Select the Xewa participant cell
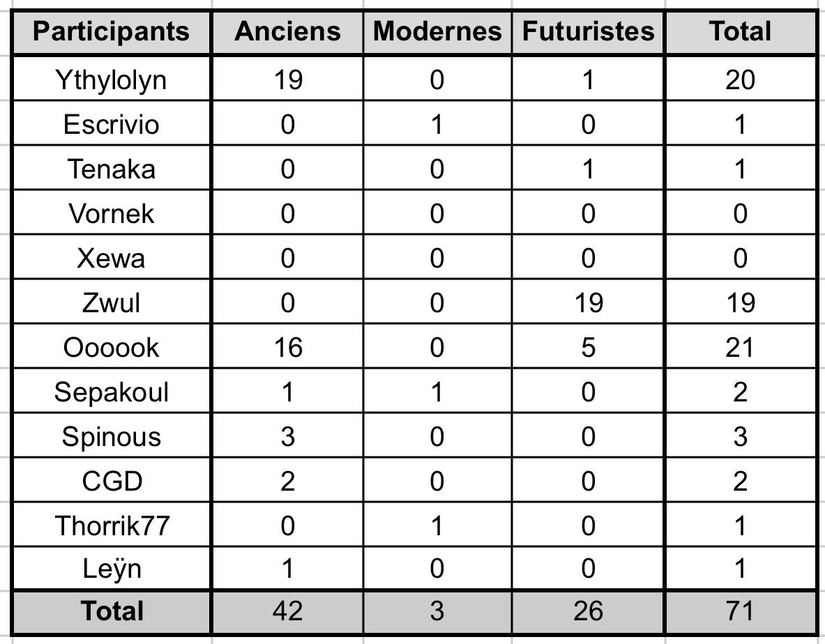 (112, 259)
